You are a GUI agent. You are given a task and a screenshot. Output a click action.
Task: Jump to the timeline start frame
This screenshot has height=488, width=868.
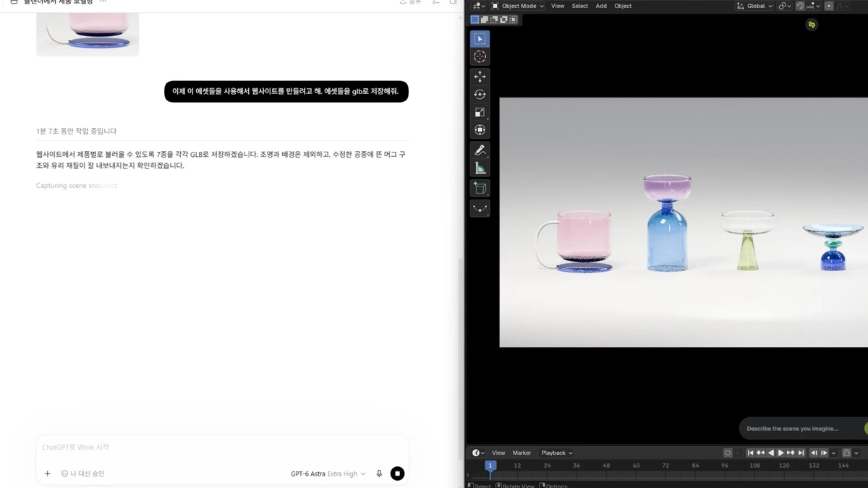pos(751,453)
